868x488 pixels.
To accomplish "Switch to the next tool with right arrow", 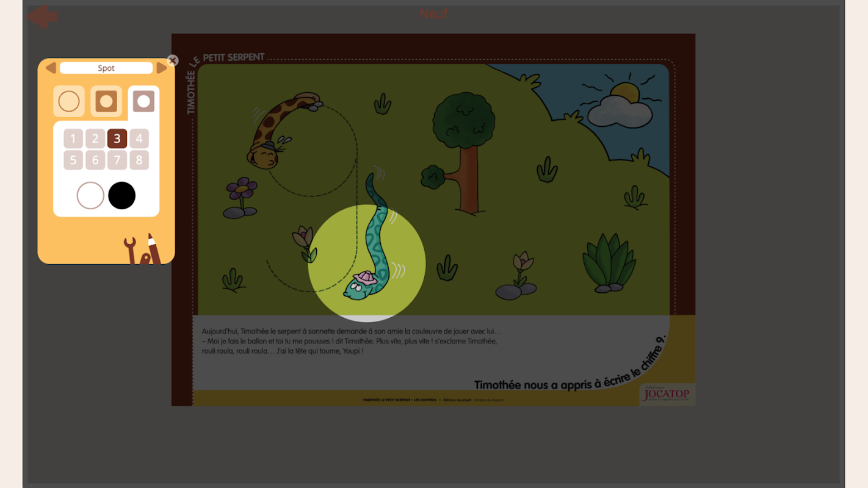I will (162, 68).
